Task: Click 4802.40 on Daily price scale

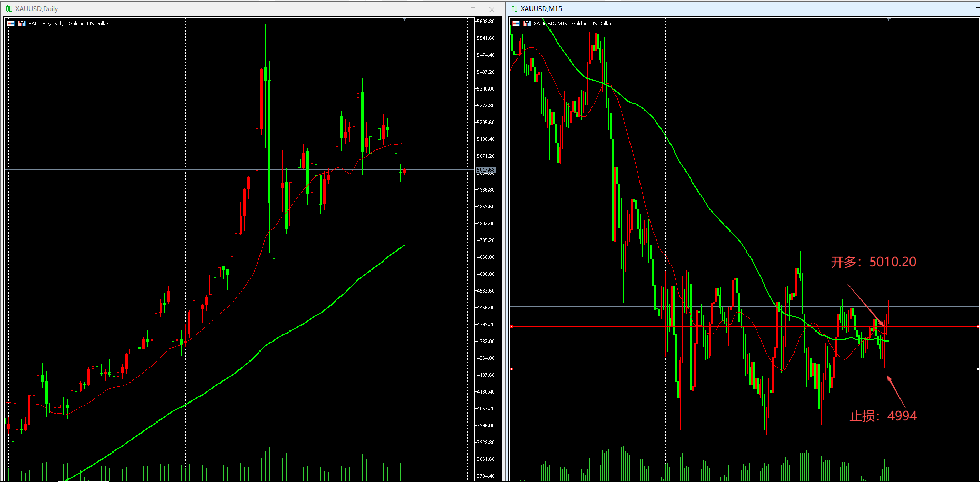Action: (x=485, y=224)
